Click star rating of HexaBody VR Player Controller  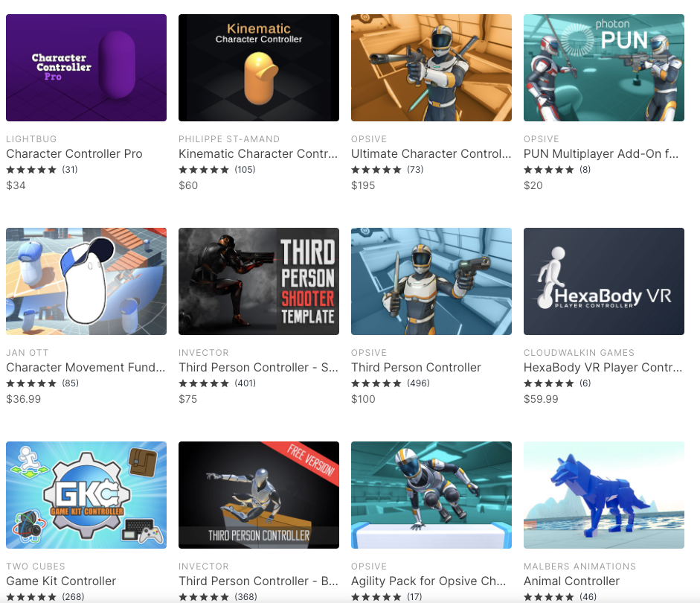(549, 383)
